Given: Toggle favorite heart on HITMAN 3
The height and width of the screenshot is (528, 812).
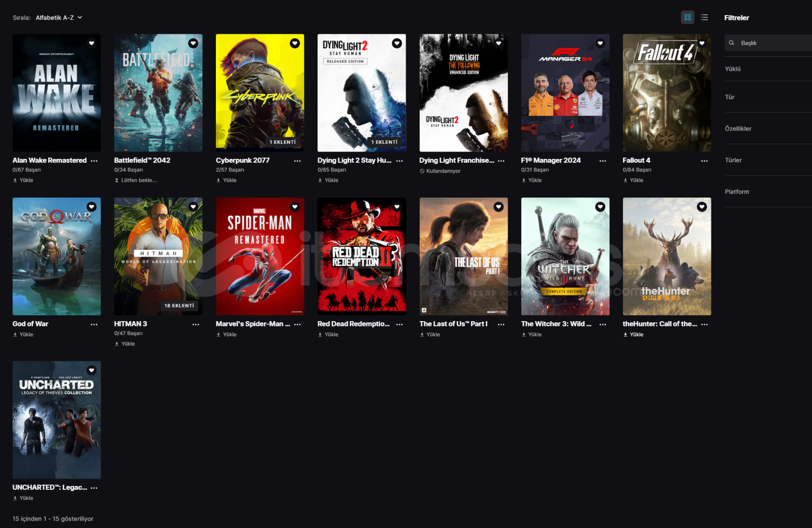Looking at the screenshot, I should coord(193,207).
